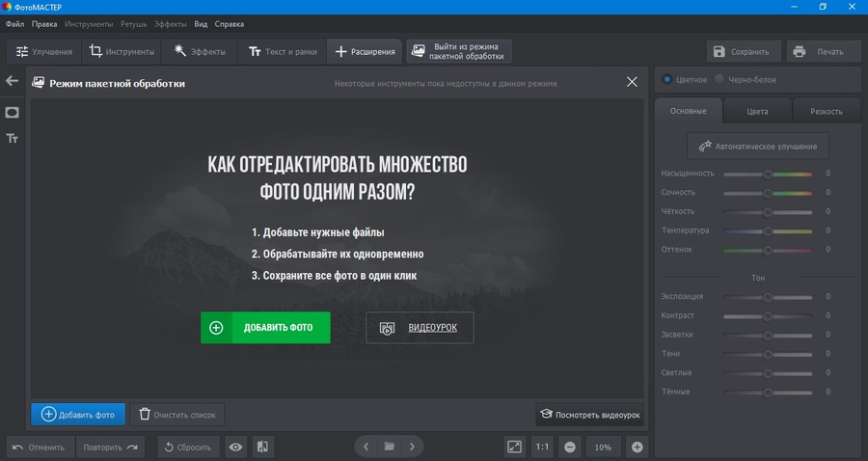Screen dimensions: 868x461
Task: Adjust the Светлые slider handle
Action: (x=768, y=373)
